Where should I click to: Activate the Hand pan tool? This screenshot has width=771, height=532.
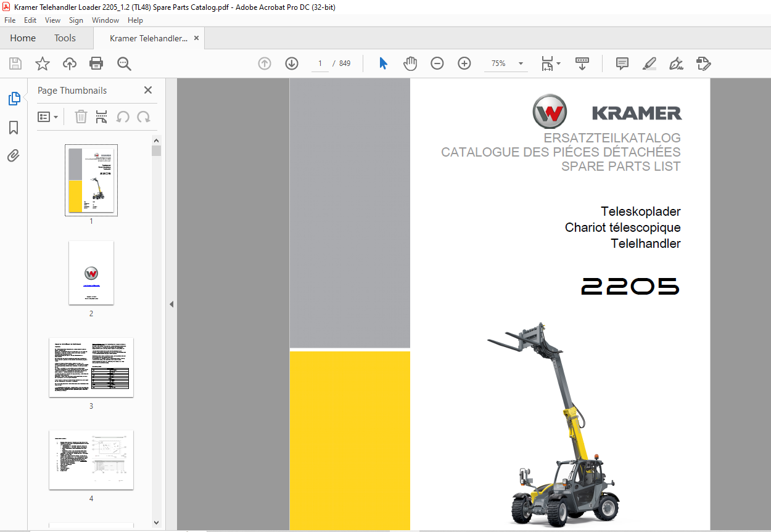click(x=410, y=63)
